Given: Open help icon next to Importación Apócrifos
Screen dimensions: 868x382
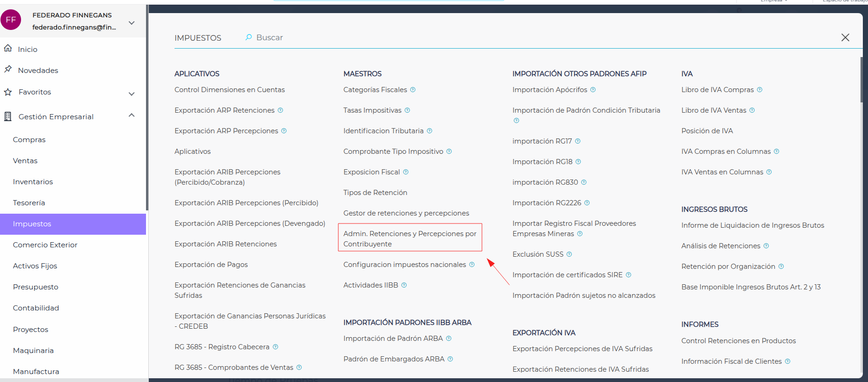Looking at the screenshot, I should point(593,90).
